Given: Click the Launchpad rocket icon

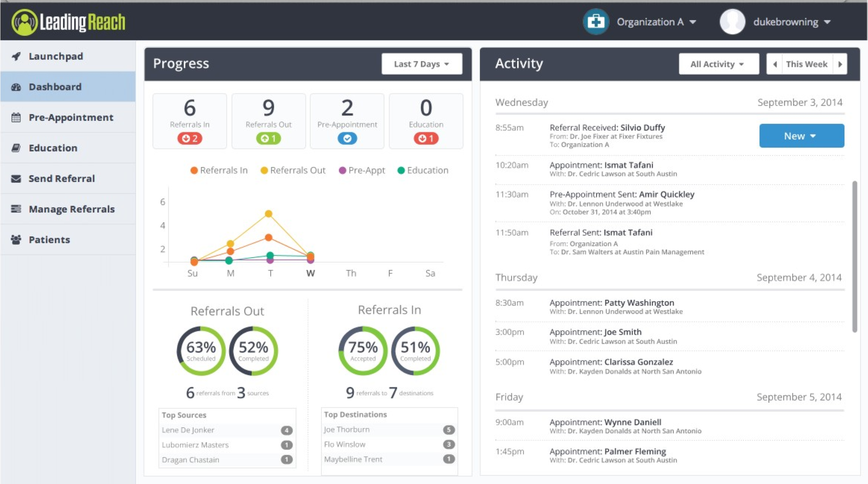Looking at the screenshot, I should pyautogui.click(x=16, y=56).
